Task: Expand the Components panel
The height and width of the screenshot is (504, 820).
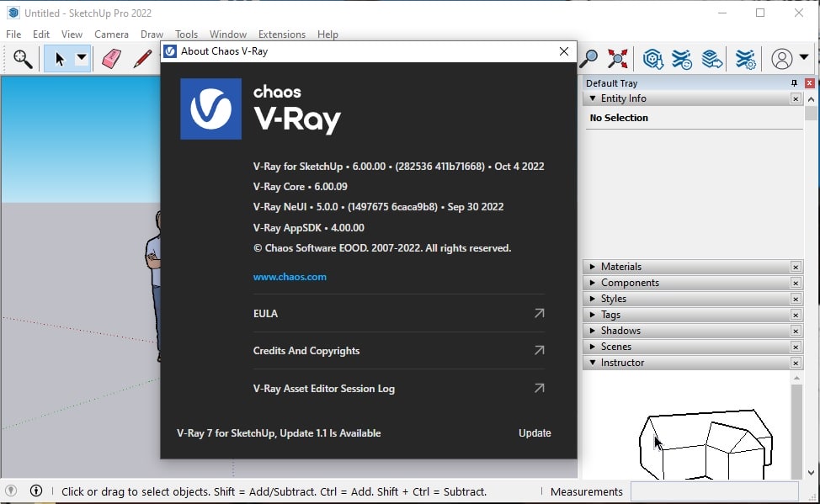Action: [x=593, y=283]
